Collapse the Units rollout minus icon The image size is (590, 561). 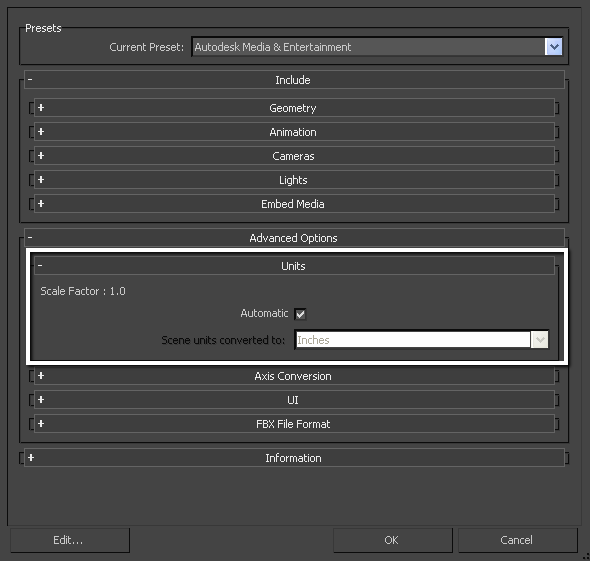click(x=40, y=266)
